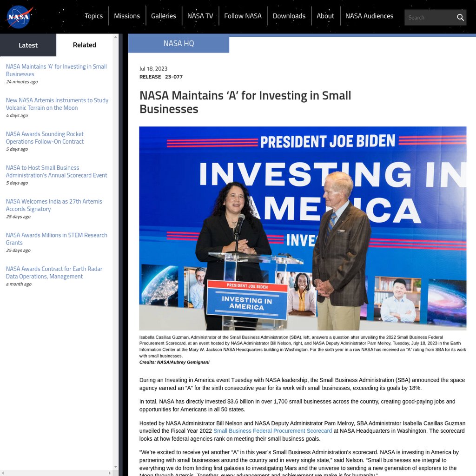Viewport: 476px width, 476px height.
Task: Open the Downloads menu
Action: [x=289, y=16]
